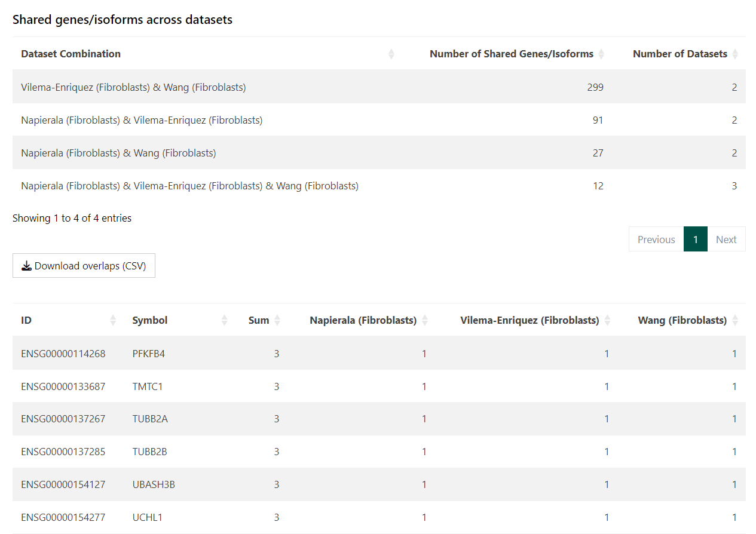The height and width of the screenshot is (534, 756).
Task: Sort by Number of Shared Genes/Isoforms arrows
Action: coord(601,54)
